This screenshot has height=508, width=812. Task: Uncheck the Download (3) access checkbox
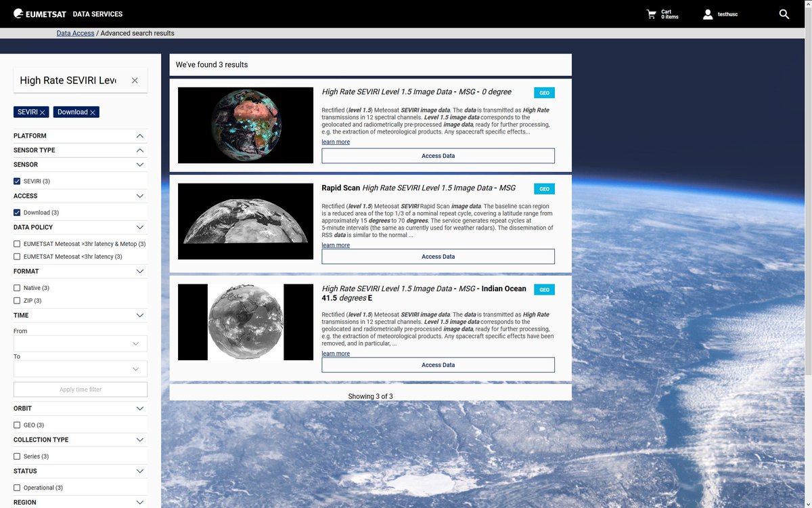[x=17, y=213]
